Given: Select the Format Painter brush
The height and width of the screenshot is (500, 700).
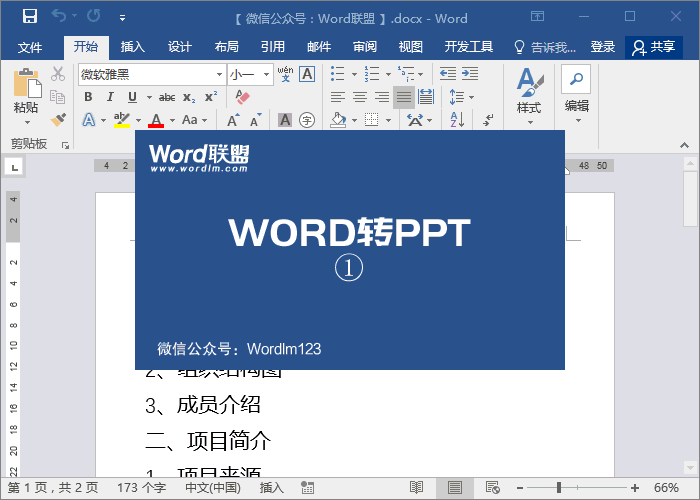Looking at the screenshot, I should coord(58,120).
